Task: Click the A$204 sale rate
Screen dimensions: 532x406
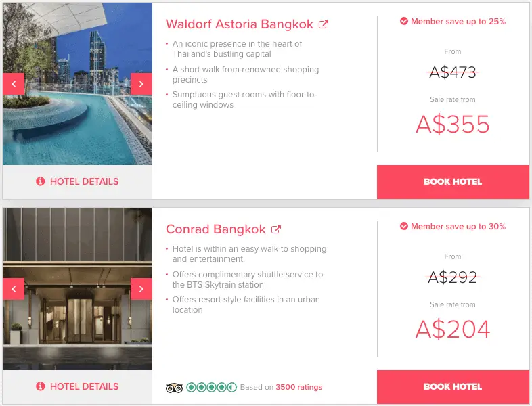Action: 453,329
